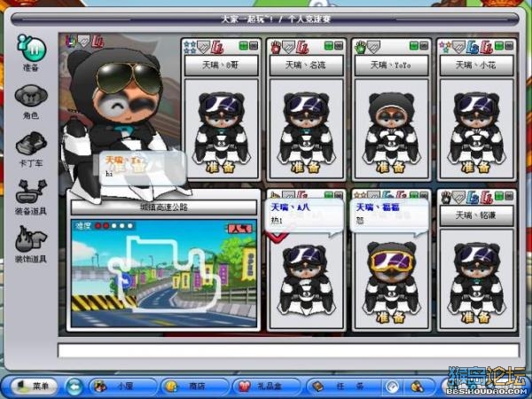Click the gauge icon in the bottom bar
Image resolution: width=532 pixels, height=399 pixels.
pyautogui.click(x=393, y=387)
